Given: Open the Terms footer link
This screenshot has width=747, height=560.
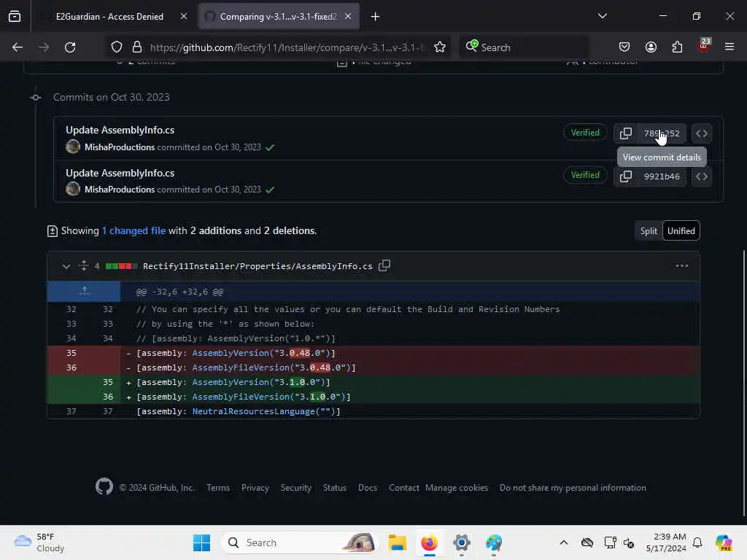Looking at the screenshot, I should pyautogui.click(x=218, y=488).
